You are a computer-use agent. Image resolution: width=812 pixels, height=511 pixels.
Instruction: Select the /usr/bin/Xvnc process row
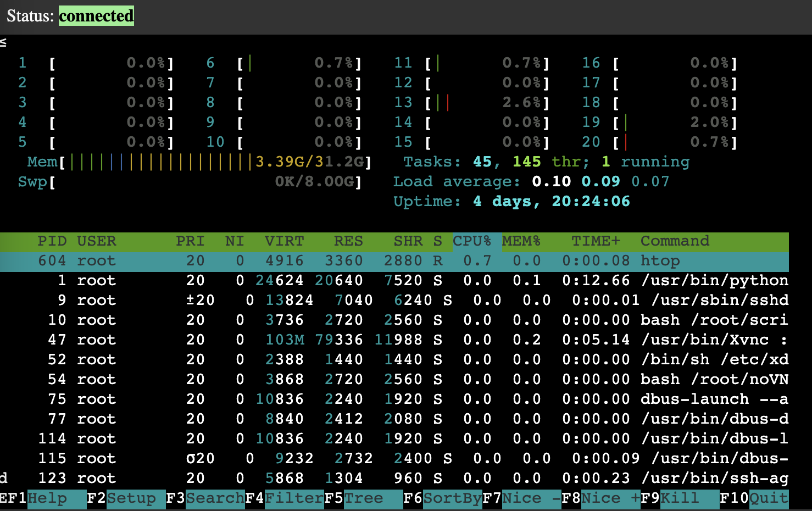click(x=394, y=340)
